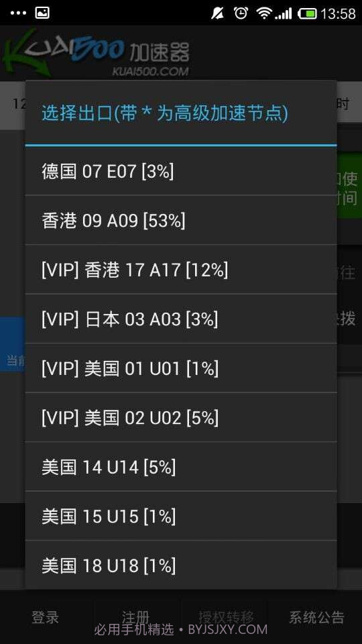Tap the three-dots overflow icon in status bar
362x644 pixels.
[18, 13]
